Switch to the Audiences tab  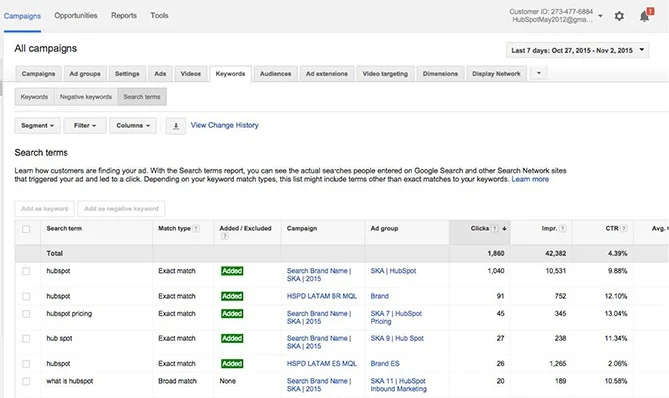(275, 74)
